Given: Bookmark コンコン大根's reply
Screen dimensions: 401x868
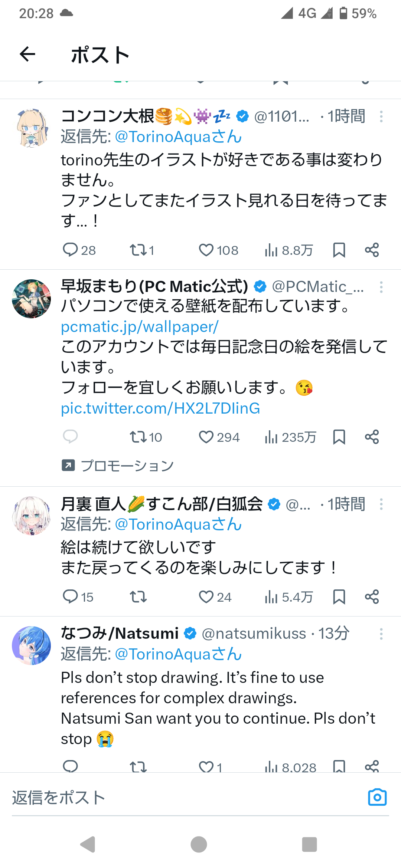Looking at the screenshot, I should [x=339, y=250].
